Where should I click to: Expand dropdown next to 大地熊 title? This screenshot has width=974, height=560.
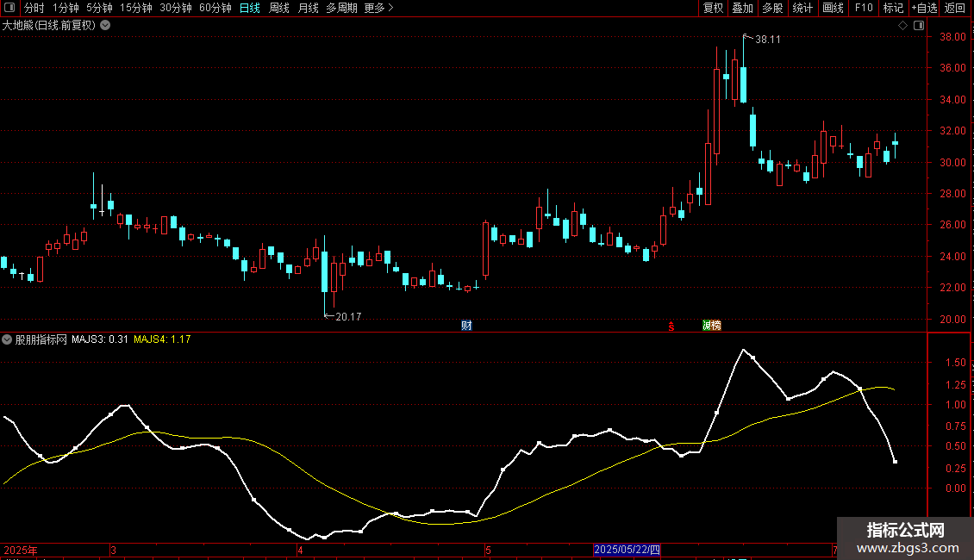click(x=106, y=26)
